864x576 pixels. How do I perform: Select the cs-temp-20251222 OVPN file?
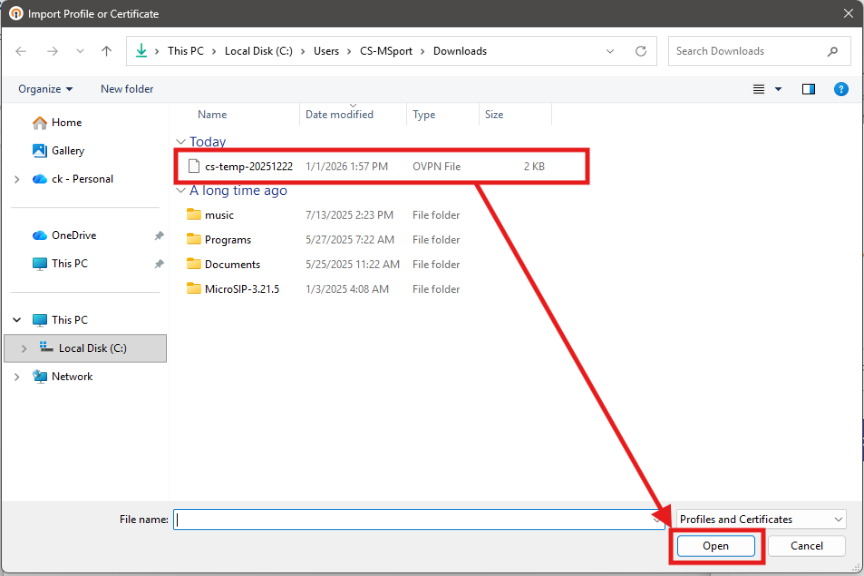pyautogui.click(x=248, y=167)
